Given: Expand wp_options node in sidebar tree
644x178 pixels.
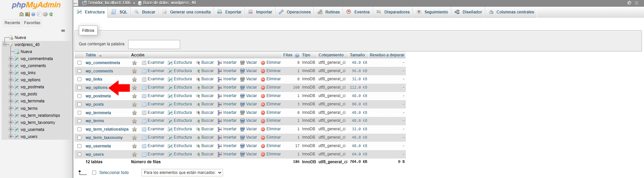Looking at the screenshot, I should coord(11,80).
